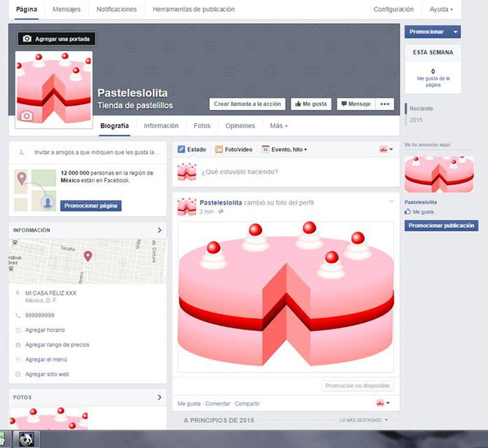Click Promoción no disponible button
Image resolution: width=488 pixels, height=448 pixels.
pyautogui.click(x=358, y=386)
